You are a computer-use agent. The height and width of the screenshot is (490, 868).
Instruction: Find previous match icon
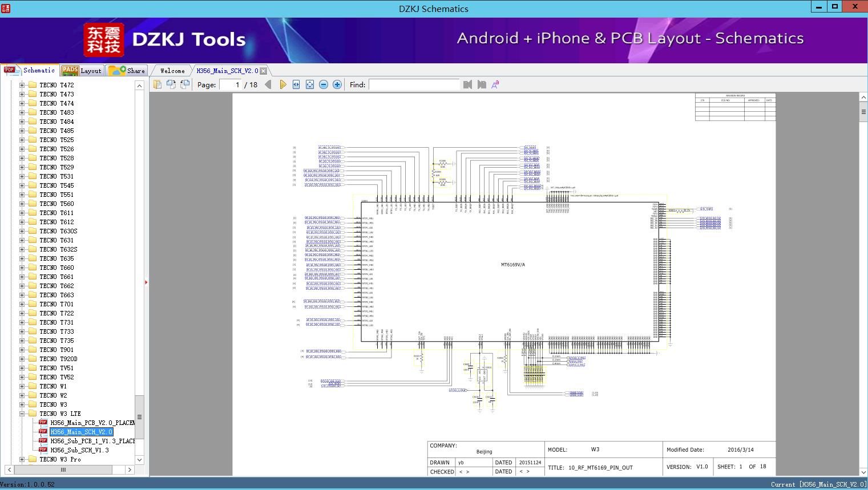(468, 84)
